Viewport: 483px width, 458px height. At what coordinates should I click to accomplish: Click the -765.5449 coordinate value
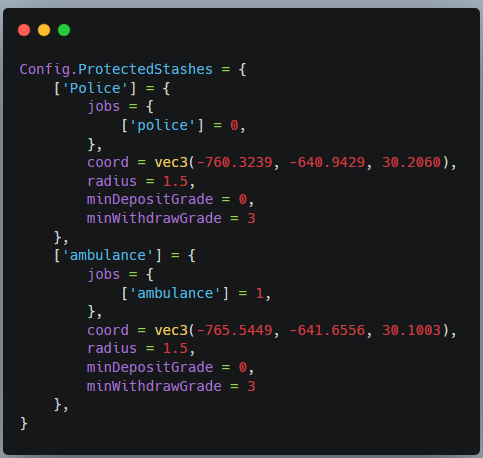[x=235, y=330]
